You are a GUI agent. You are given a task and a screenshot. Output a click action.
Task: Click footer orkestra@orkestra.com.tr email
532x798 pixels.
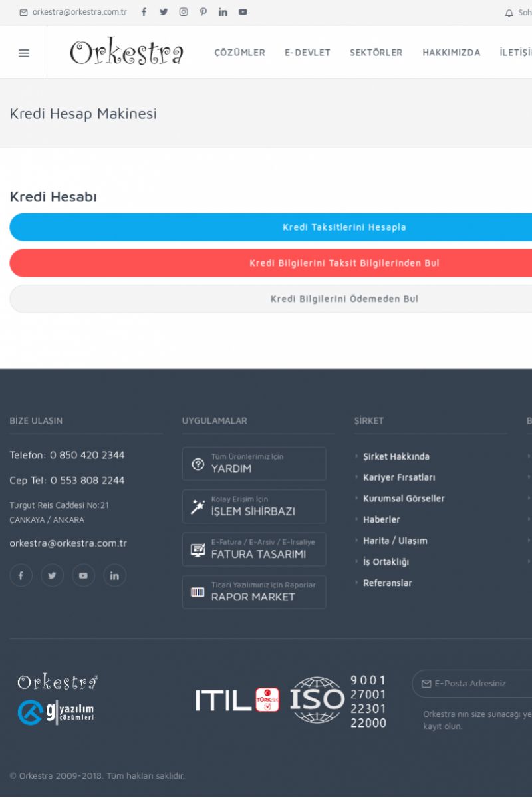[68, 543]
